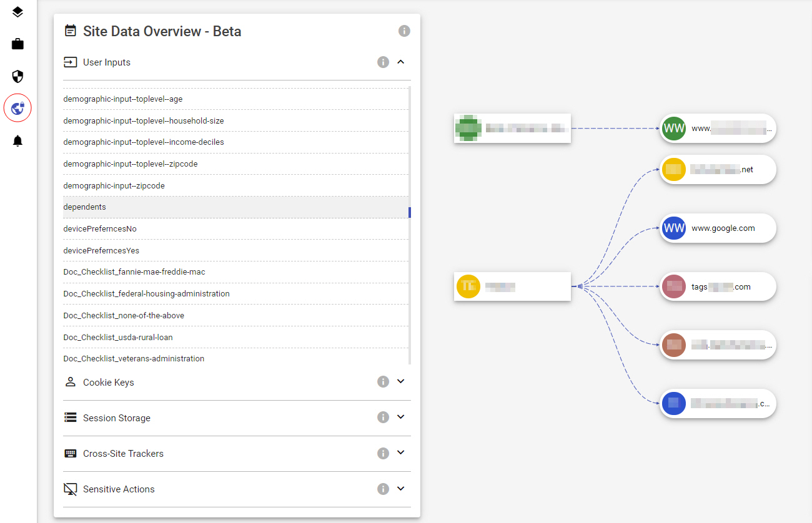The width and height of the screenshot is (812, 523).
Task: Open the layers icon in the sidebar
Action: tap(17, 12)
